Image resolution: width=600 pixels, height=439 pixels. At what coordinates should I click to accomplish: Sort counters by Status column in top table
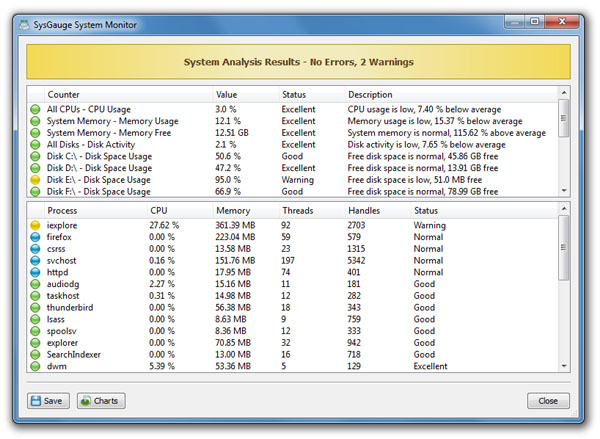point(312,95)
